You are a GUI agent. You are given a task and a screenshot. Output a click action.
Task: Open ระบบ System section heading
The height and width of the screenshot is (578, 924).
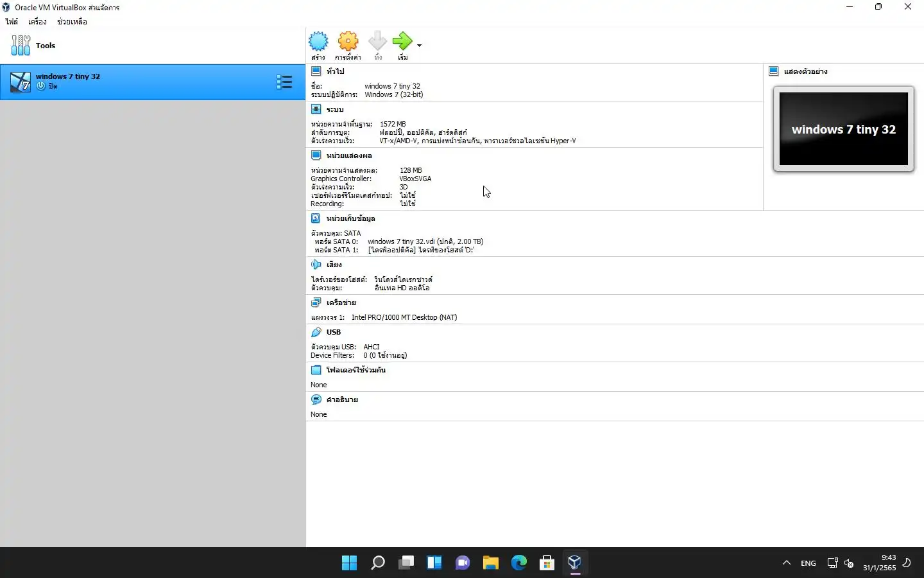334,109
